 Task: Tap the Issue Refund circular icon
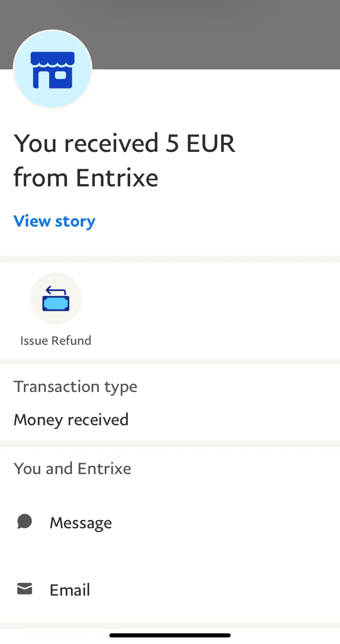(56, 298)
